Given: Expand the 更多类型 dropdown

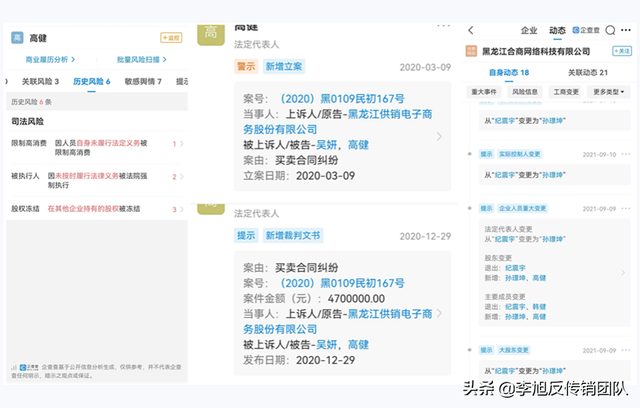Looking at the screenshot, I should pos(610,92).
